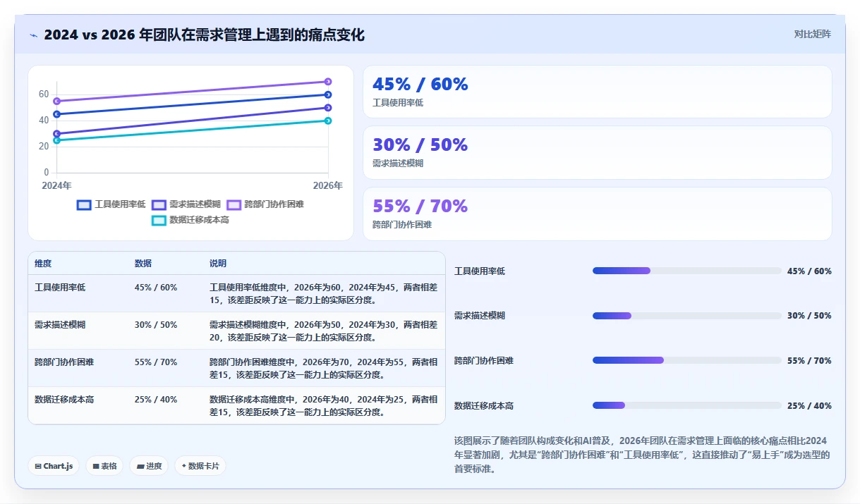Click the 2024 point of the indigo 需求描述模糊 line
The width and height of the screenshot is (860, 504).
point(57,134)
